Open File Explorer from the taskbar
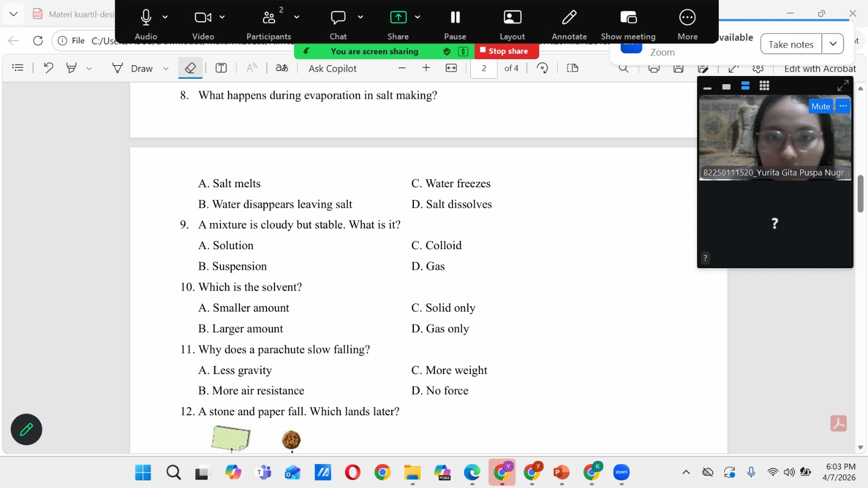The height and width of the screenshot is (488, 868). (x=412, y=472)
